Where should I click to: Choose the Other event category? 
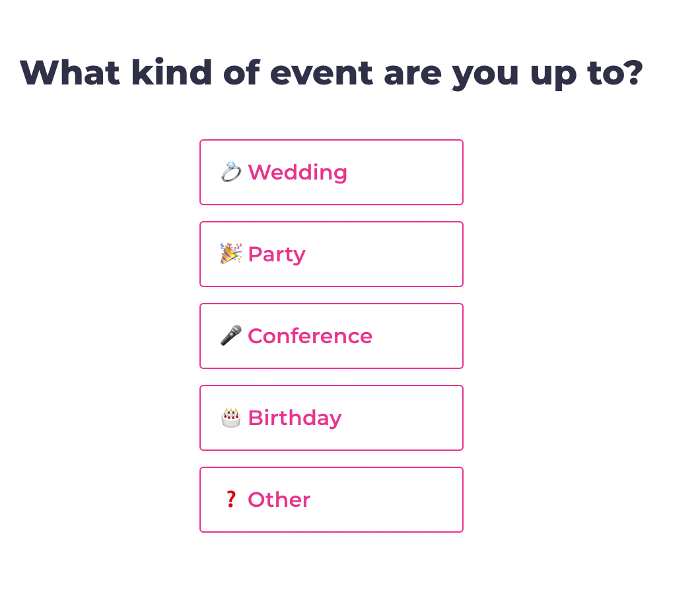tap(331, 500)
